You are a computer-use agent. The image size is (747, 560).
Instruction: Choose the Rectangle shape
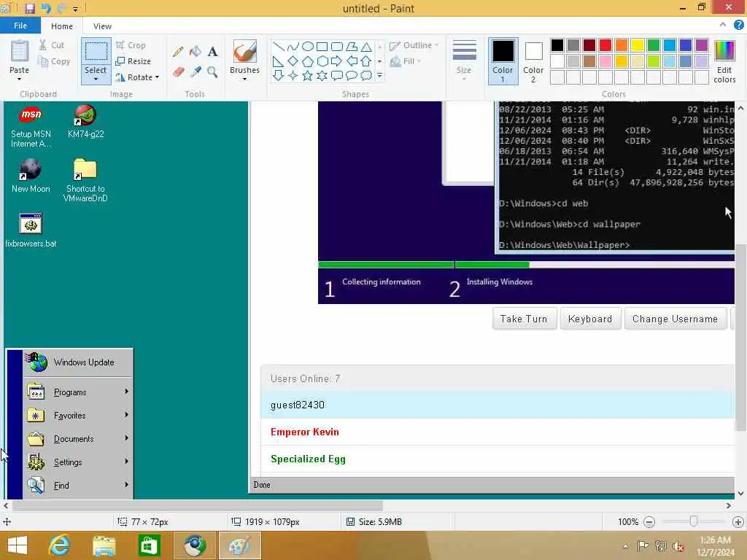click(322, 46)
